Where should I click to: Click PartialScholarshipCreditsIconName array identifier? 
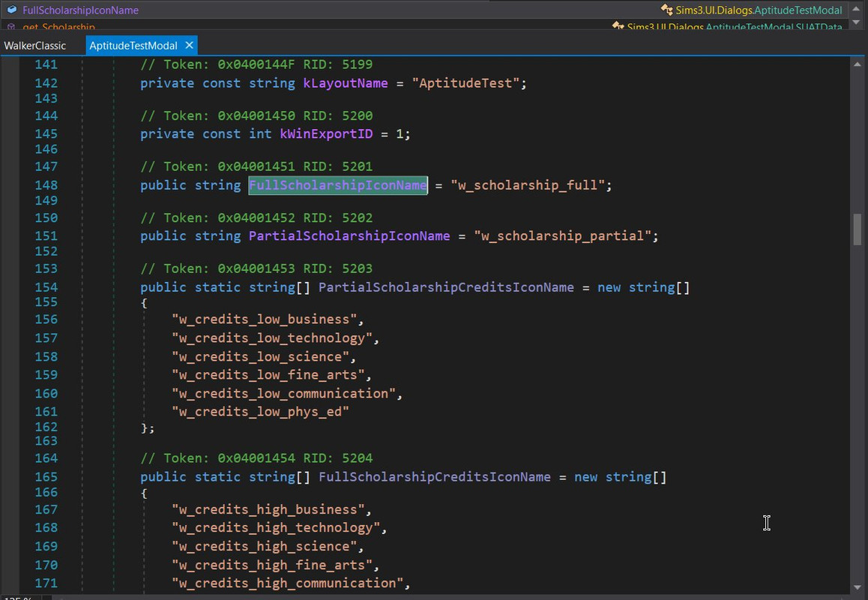(446, 287)
